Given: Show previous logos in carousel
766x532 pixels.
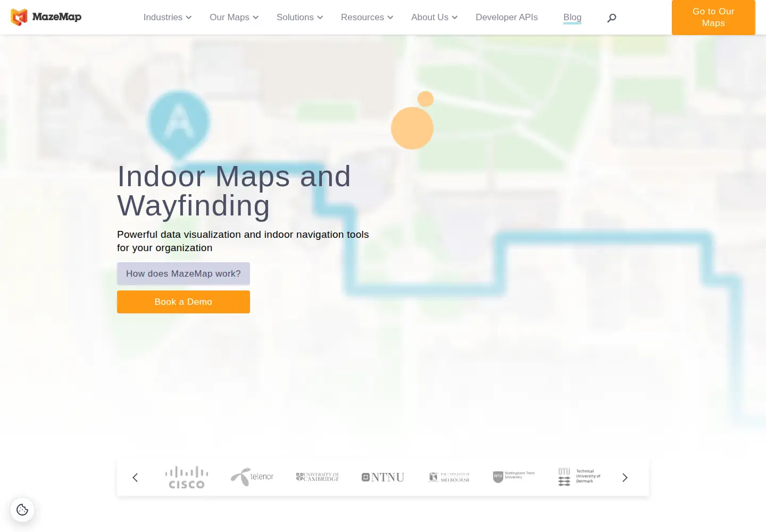Looking at the screenshot, I should click(135, 478).
